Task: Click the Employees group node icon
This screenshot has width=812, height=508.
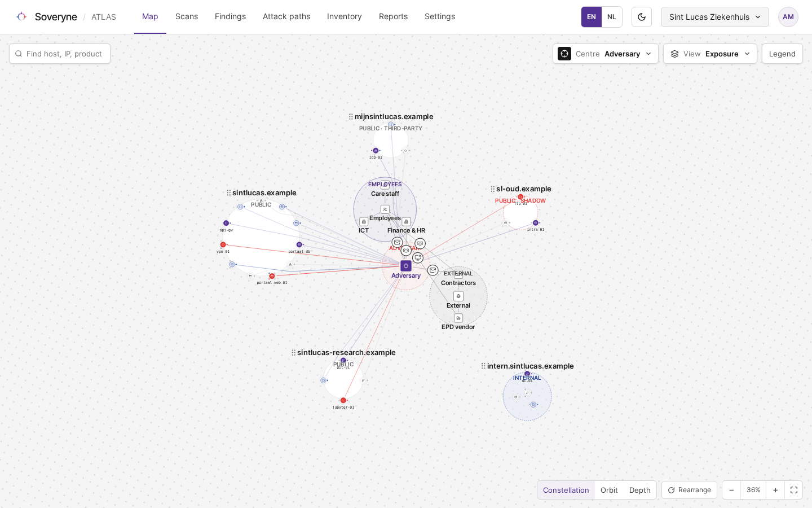Action: pos(385,209)
